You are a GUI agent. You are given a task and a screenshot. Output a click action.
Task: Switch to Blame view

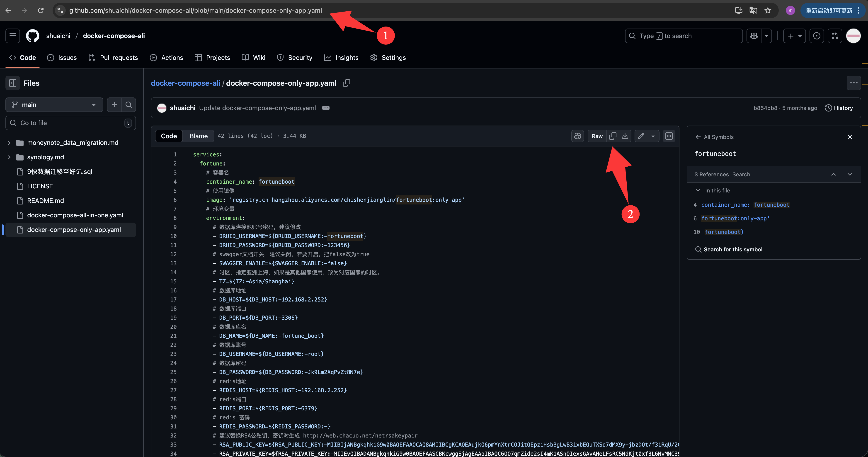(199, 136)
